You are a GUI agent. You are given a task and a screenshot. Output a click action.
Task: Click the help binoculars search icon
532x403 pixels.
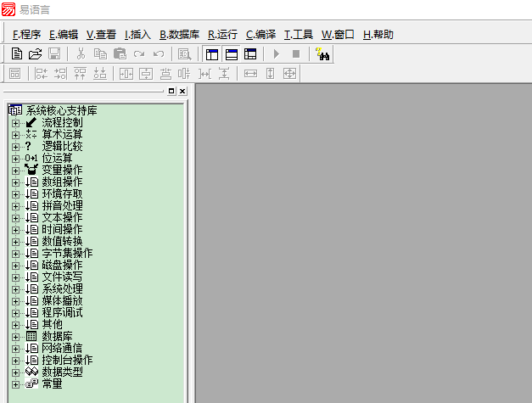[x=322, y=54]
